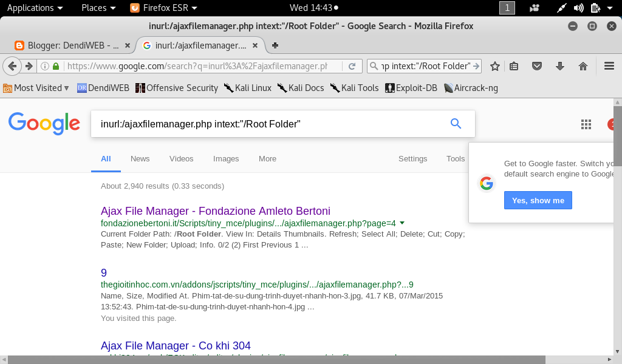
Task: Show bookmarks list icon in toolbar
Action: [514, 66]
